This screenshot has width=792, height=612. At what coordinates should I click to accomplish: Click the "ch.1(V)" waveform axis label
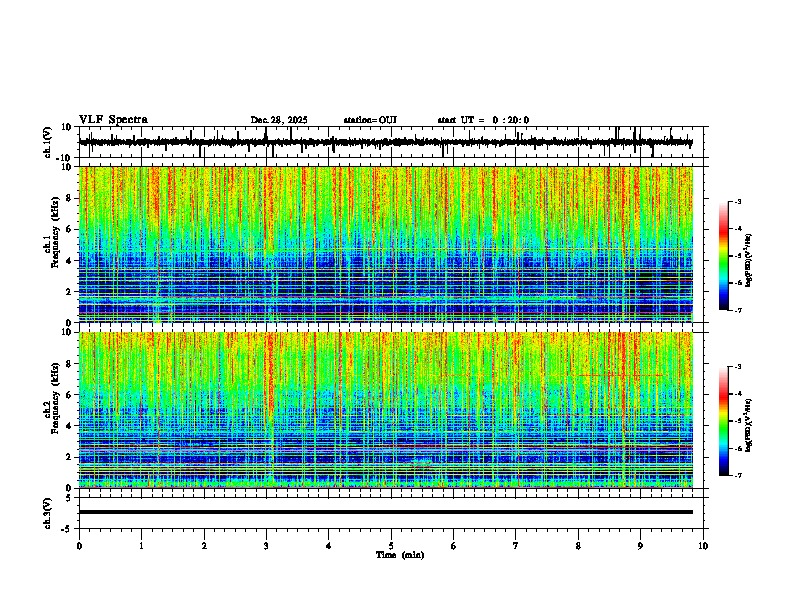point(48,142)
